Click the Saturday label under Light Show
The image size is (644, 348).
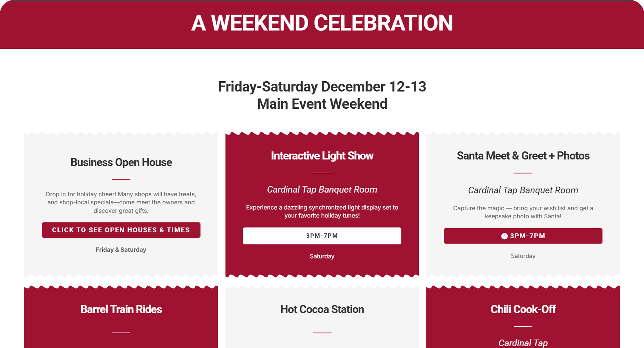322,256
